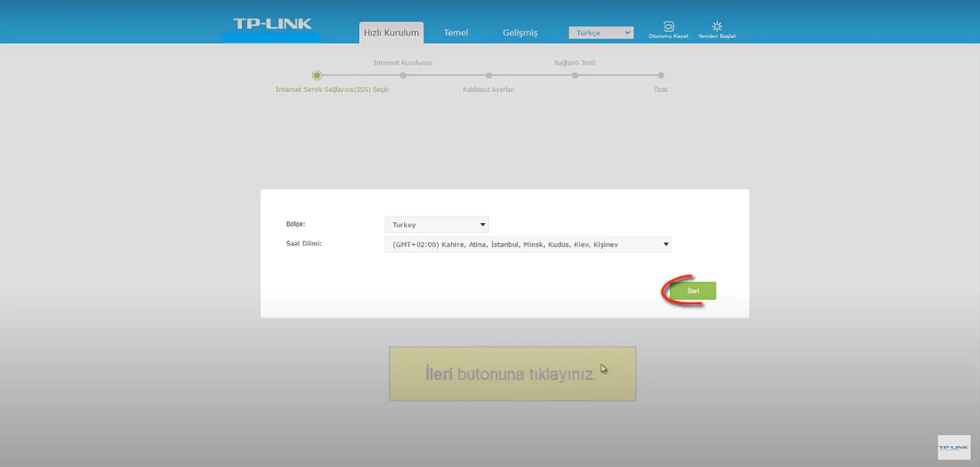The width and height of the screenshot is (980, 467).
Task: Click the active ISS Seçin step marker
Action: 317,75
